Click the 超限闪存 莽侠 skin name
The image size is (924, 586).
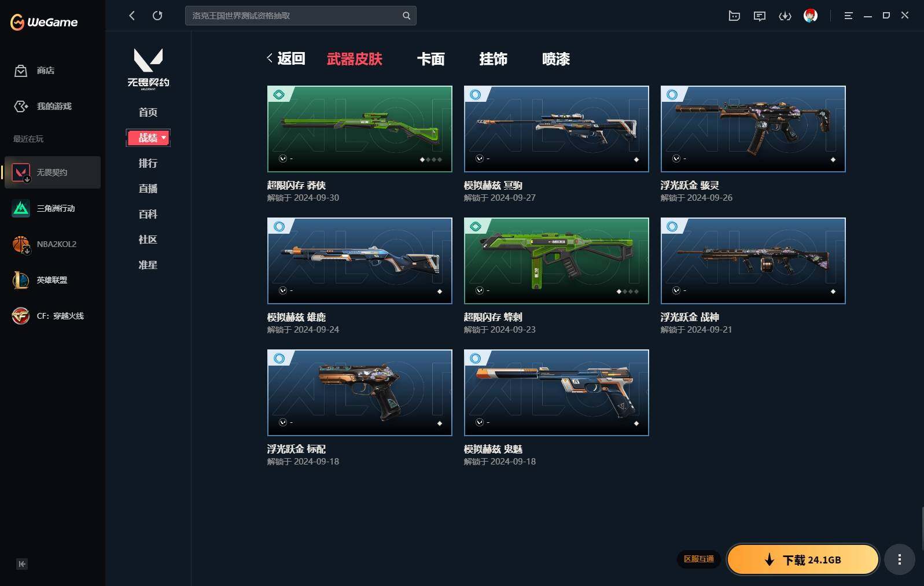pos(297,185)
